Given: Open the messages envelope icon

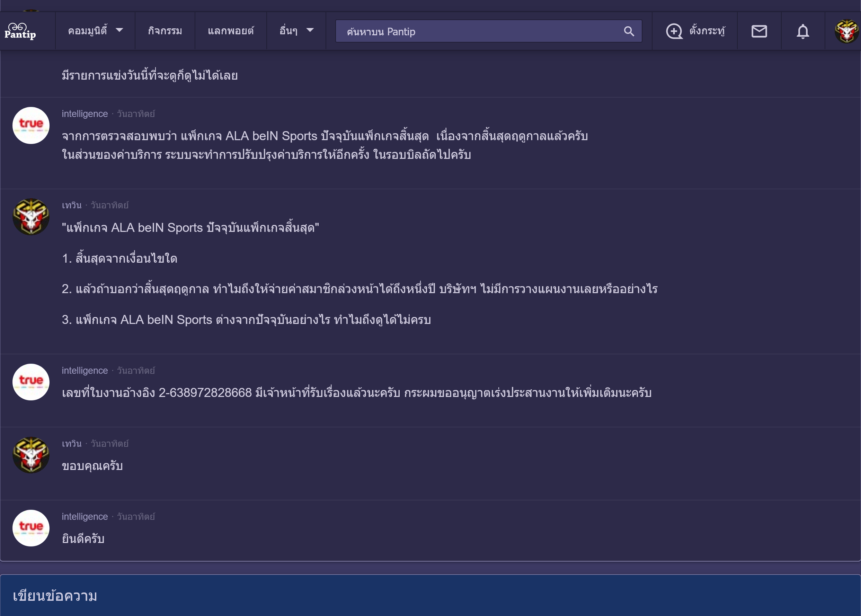Looking at the screenshot, I should point(759,31).
